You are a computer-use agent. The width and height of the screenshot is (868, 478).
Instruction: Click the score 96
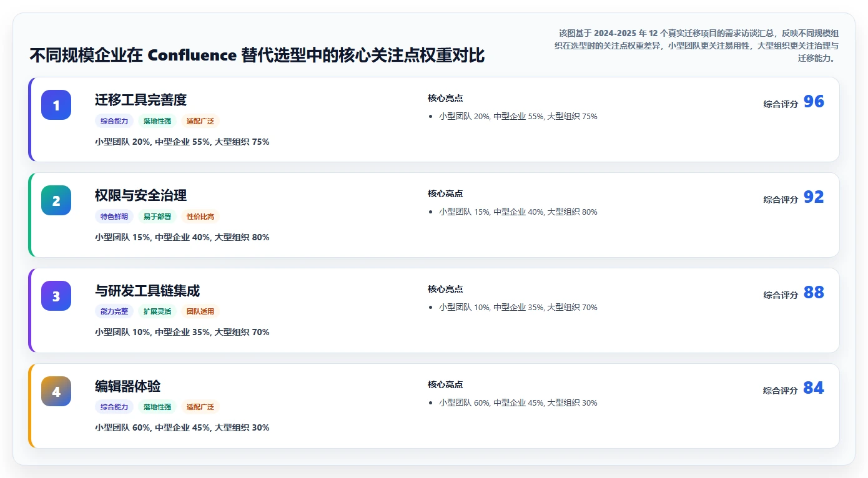[814, 102]
